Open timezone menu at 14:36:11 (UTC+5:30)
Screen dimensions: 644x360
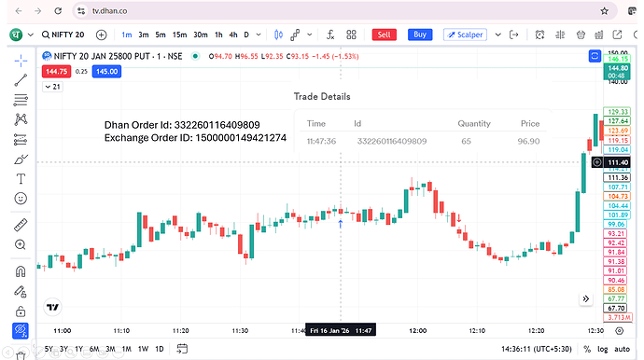(537, 349)
